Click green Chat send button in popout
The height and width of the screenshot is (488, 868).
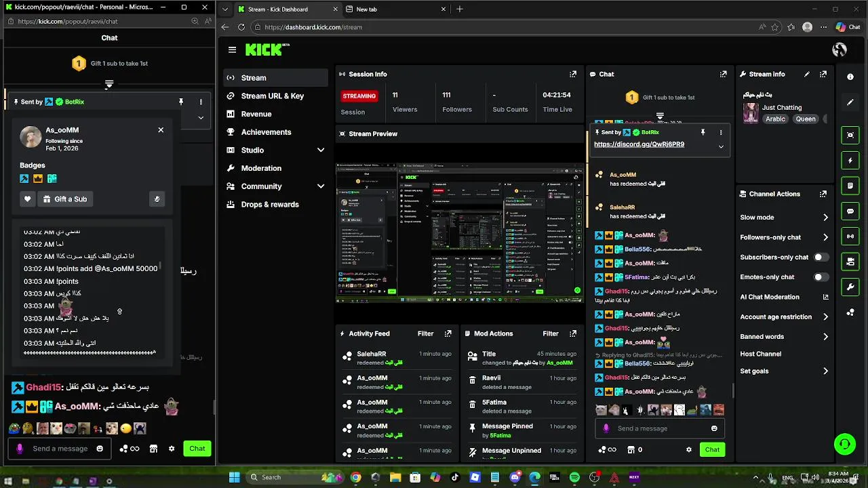click(197, 449)
